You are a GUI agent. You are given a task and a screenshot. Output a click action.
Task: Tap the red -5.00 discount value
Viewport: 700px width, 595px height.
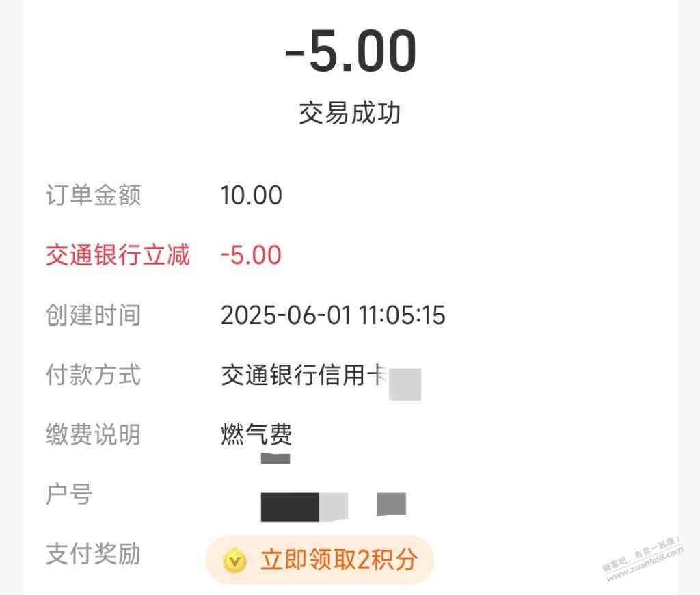(251, 255)
